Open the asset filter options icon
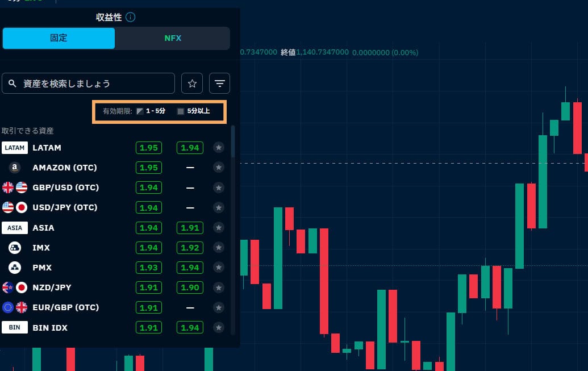This screenshot has width=588, height=371. coord(219,84)
